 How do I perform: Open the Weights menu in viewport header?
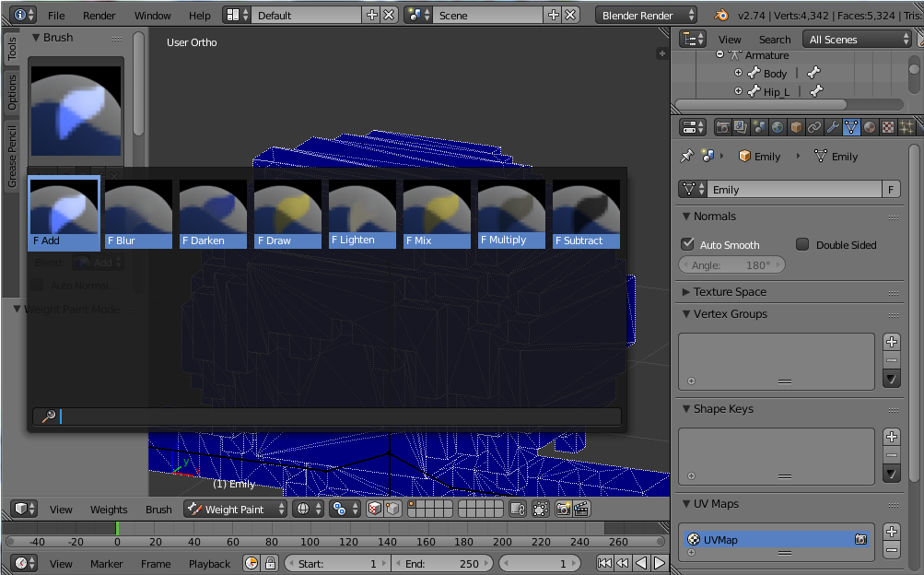109,510
